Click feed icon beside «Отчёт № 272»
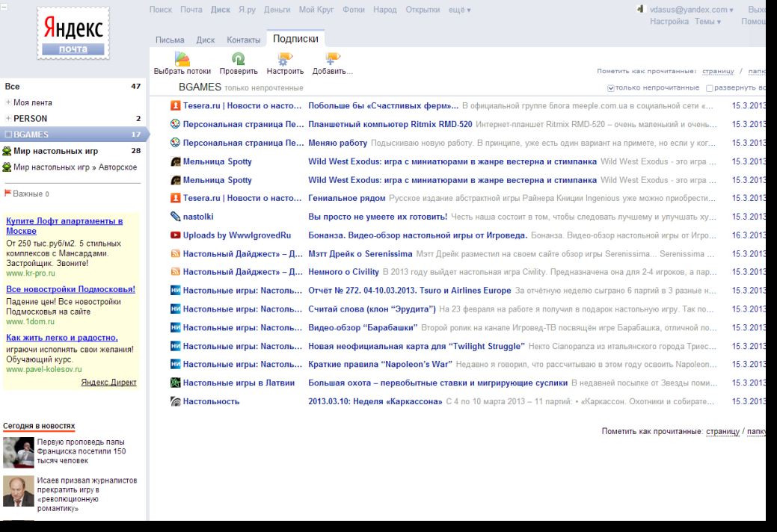The height and width of the screenshot is (532, 777). pos(176,291)
